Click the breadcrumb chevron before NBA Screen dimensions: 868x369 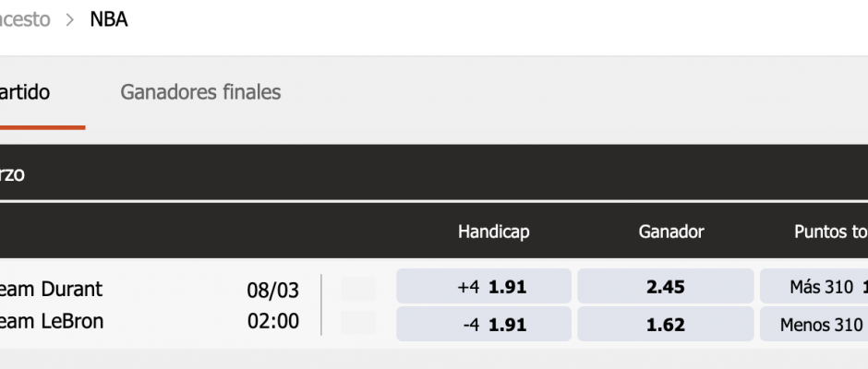(70, 20)
